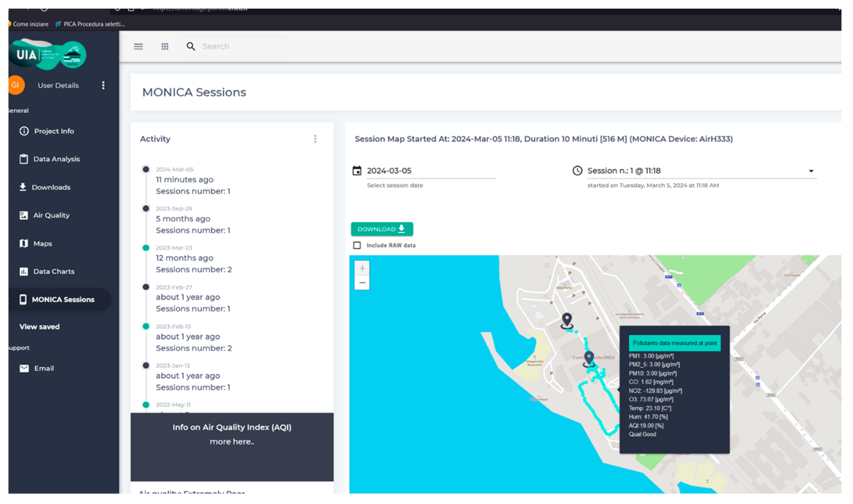Expand the Session n.: 1 dropdown
The height and width of the screenshot is (504, 853).
811,171
